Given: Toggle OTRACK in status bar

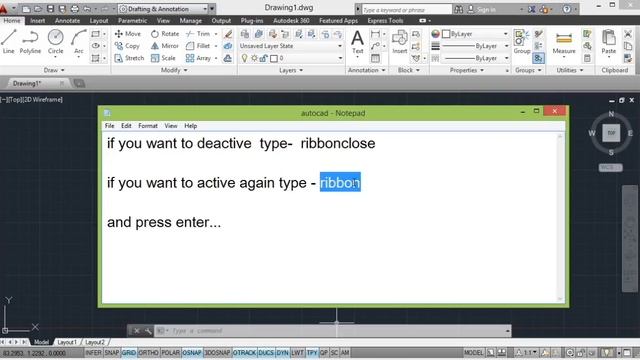Looking at the screenshot, I should [x=244, y=353].
